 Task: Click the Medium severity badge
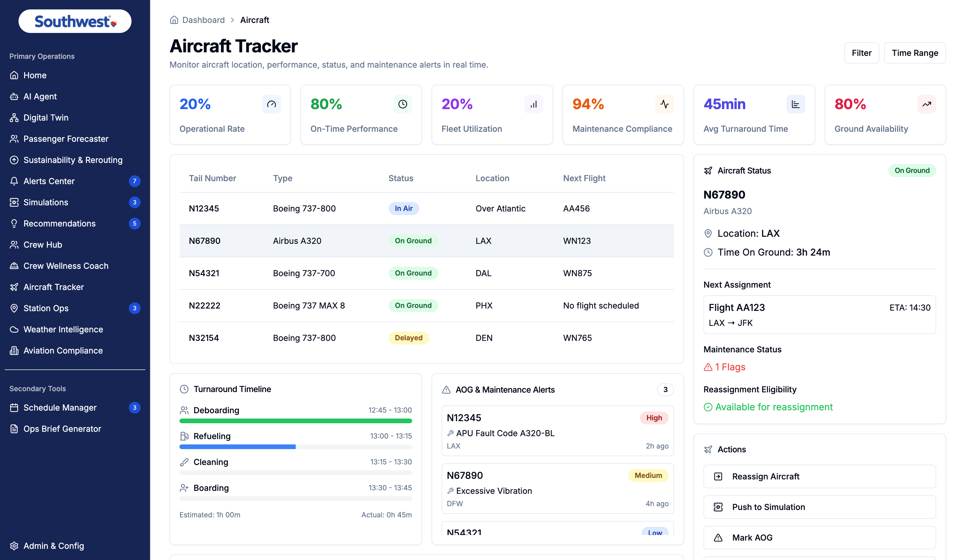pos(648,476)
